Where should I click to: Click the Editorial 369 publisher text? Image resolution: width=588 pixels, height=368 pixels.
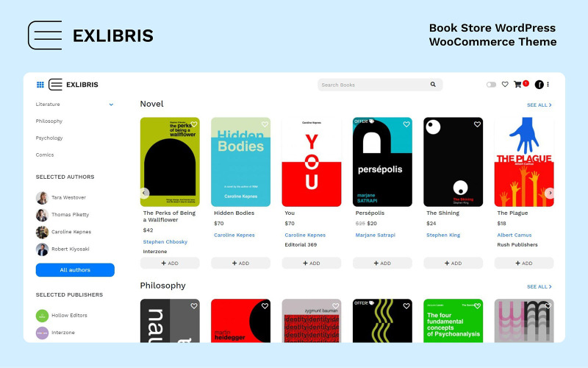301,245
